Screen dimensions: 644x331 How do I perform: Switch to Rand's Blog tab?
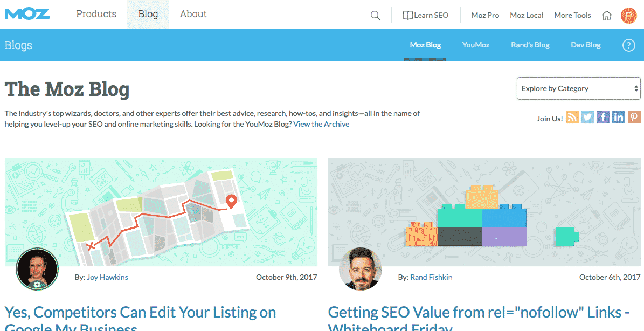(530, 45)
